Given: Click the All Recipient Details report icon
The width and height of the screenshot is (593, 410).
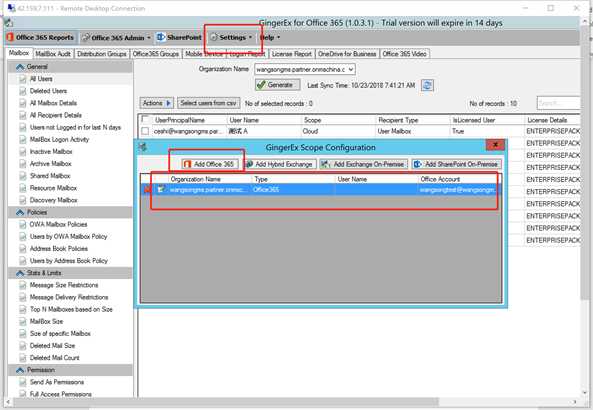Looking at the screenshot, I should (x=23, y=115).
